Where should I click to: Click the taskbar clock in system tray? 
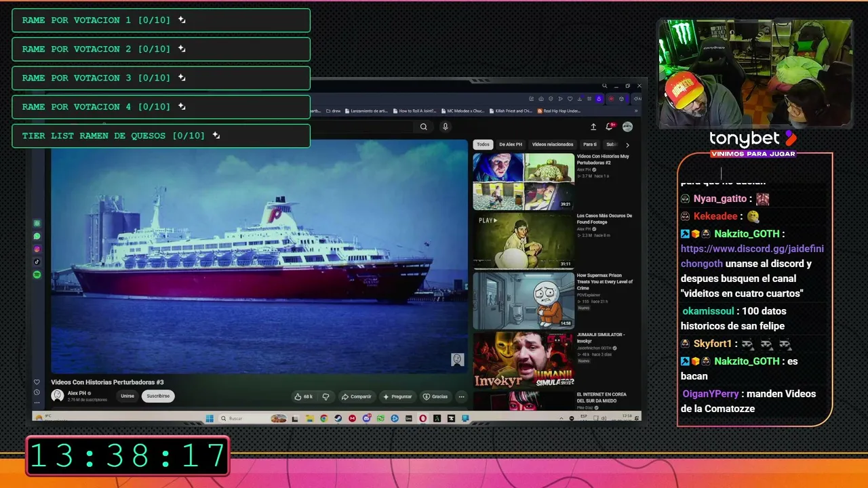tap(627, 418)
